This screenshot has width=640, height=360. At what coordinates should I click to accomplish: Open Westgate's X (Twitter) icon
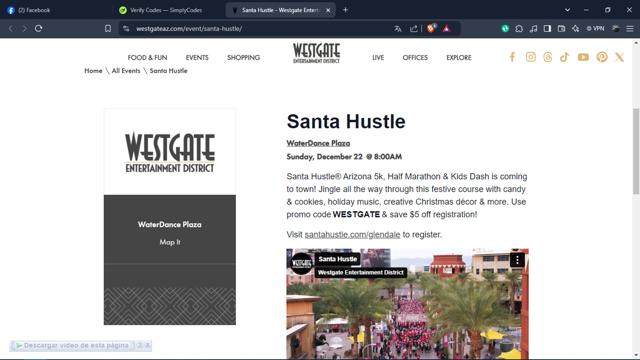pos(620,57)
